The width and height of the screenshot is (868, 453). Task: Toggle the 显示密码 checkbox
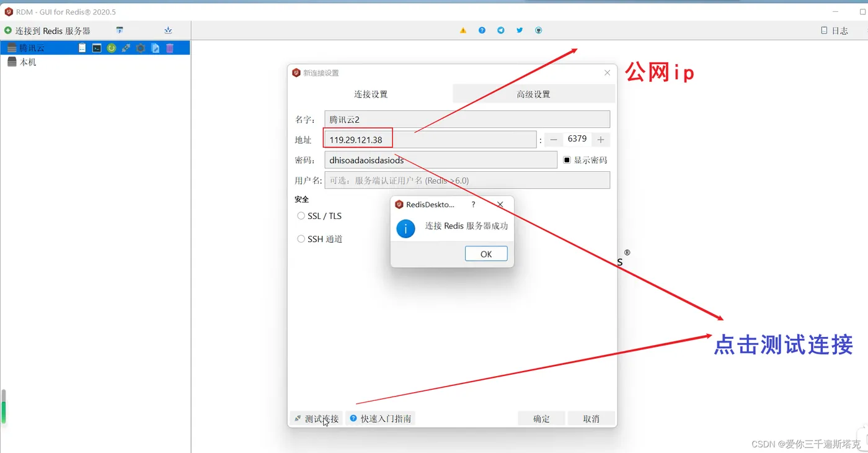tap(567, 160)
